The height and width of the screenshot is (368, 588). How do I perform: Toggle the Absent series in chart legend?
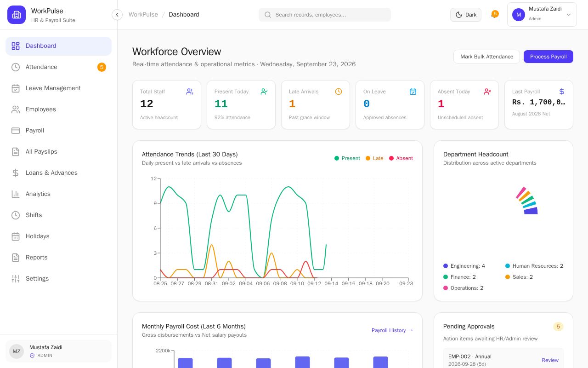(401, 158)
